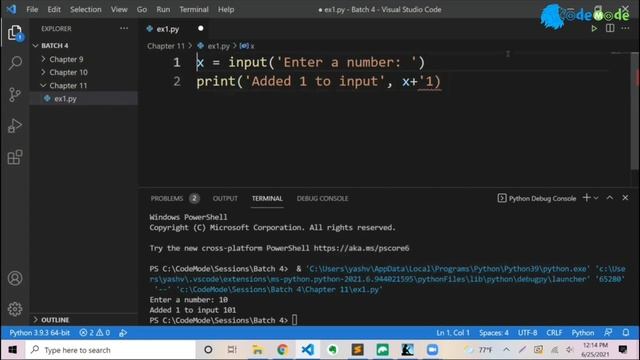Open Google Chrome from the taskbar
The width and height of the screenshot is (640, 360).
tap(282, 350)
